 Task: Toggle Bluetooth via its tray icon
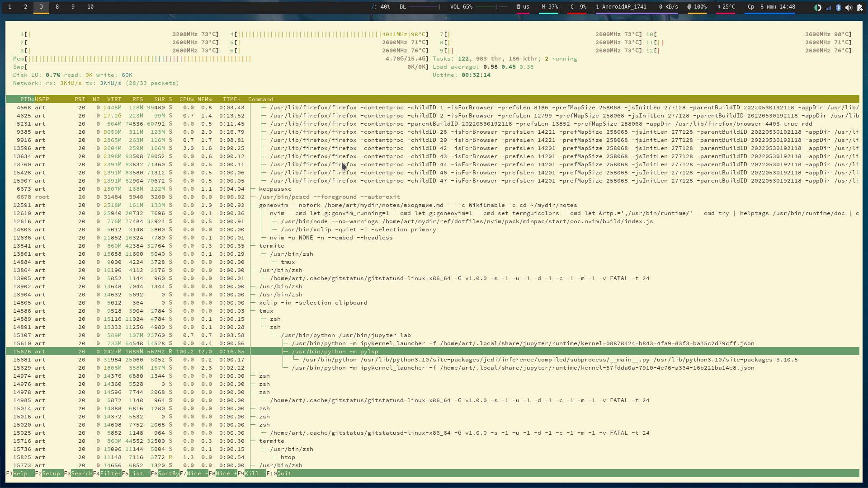tap(839, 8)
